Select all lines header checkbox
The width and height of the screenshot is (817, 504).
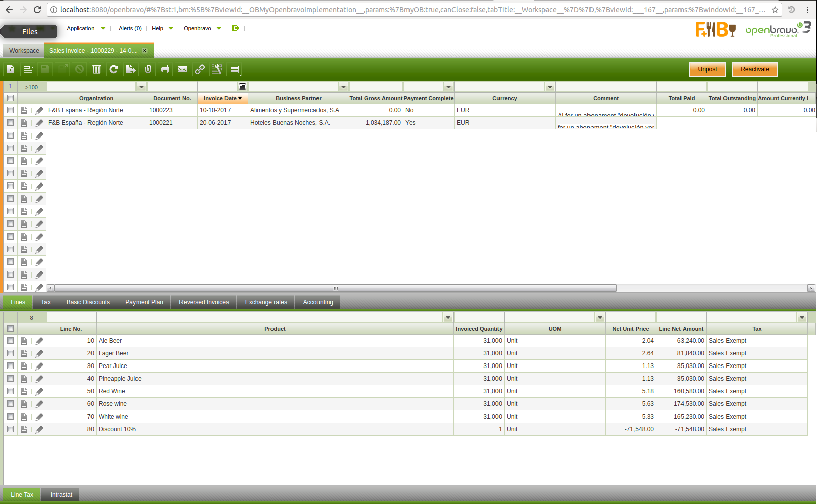coord(10,329)
